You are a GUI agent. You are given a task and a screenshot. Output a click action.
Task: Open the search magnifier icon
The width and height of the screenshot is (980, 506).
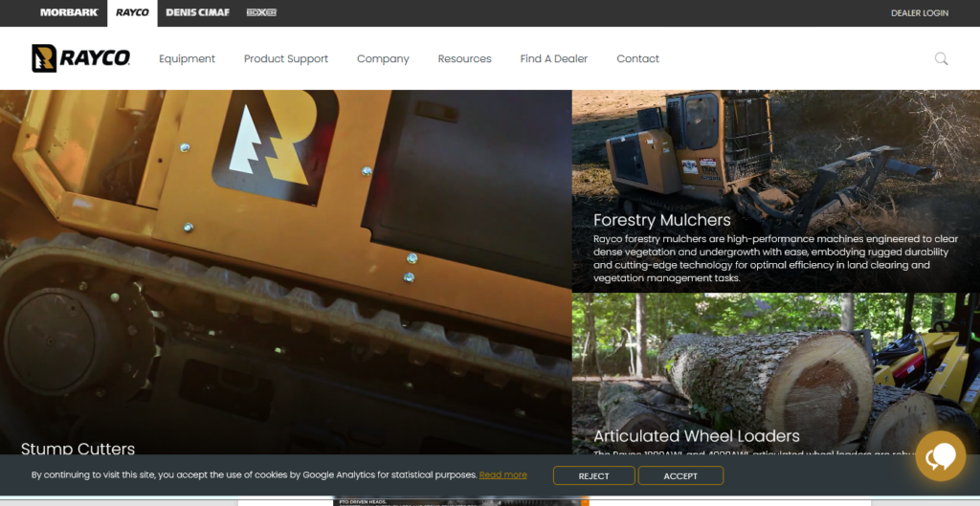pos(941,58)
